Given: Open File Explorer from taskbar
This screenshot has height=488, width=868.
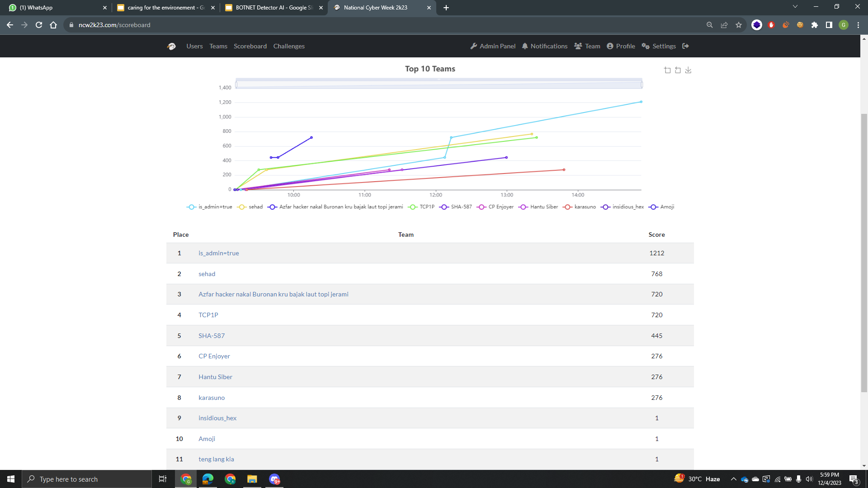Looking at the screenshot, I should click(252, 479).
